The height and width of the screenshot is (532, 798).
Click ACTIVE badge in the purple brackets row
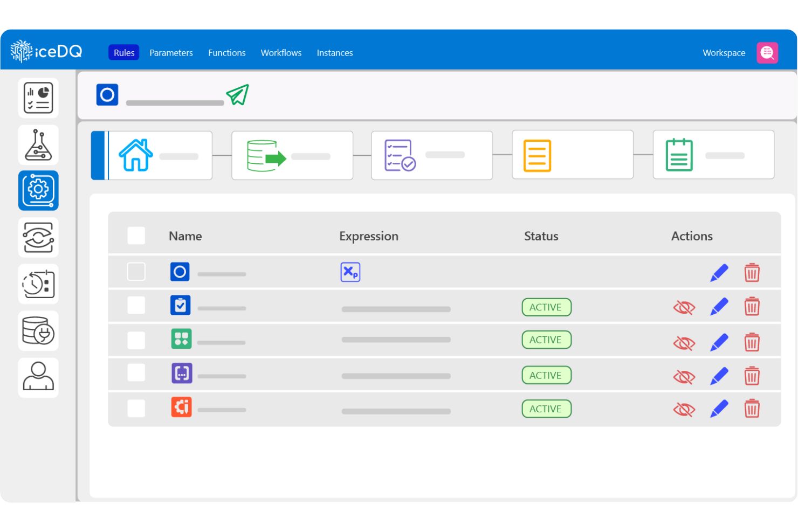[546, 375]
